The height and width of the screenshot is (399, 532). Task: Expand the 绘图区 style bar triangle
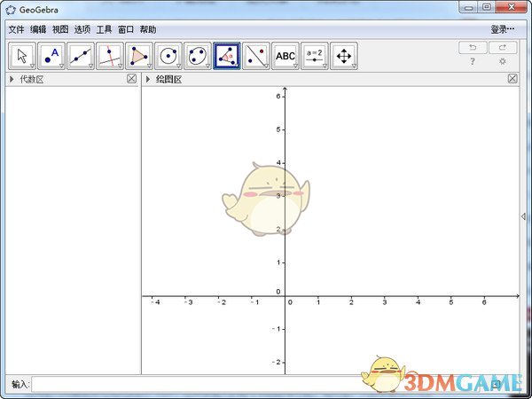(x=148, y=80)
